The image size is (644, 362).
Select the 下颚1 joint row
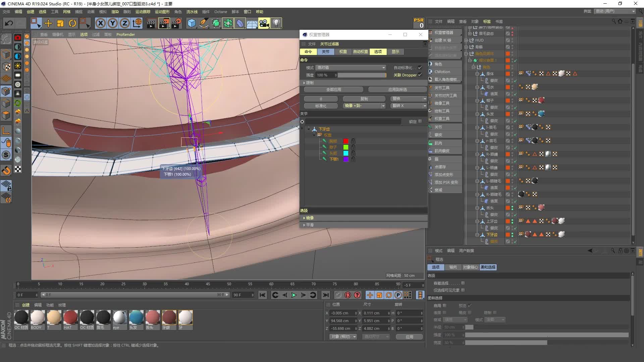334,159
